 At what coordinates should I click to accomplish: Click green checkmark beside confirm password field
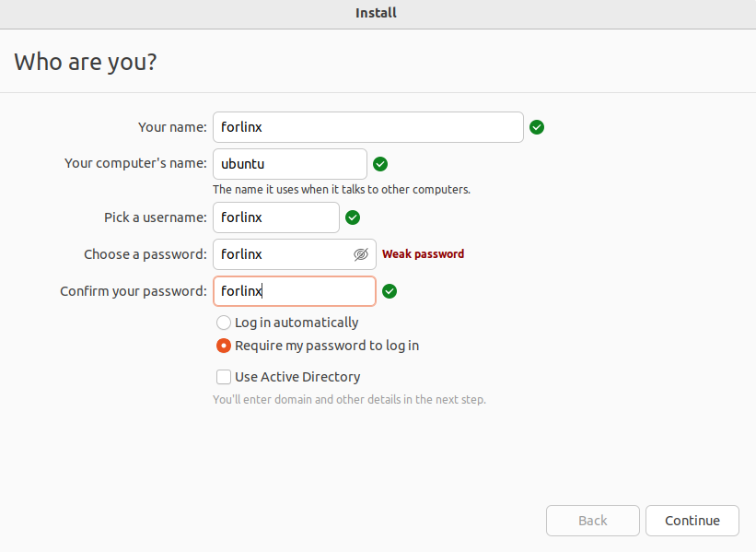(x=390, y=291)
